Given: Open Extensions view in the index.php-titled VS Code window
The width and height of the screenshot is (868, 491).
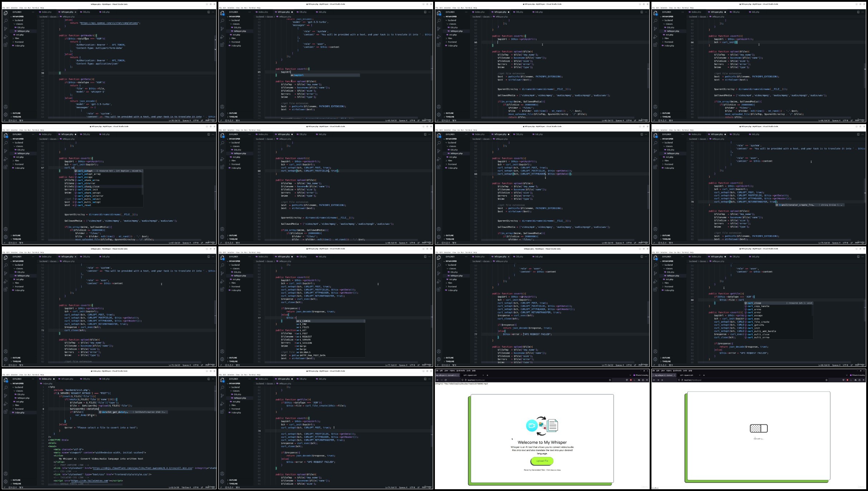Looking at the screenshot, I should [6, 412].
